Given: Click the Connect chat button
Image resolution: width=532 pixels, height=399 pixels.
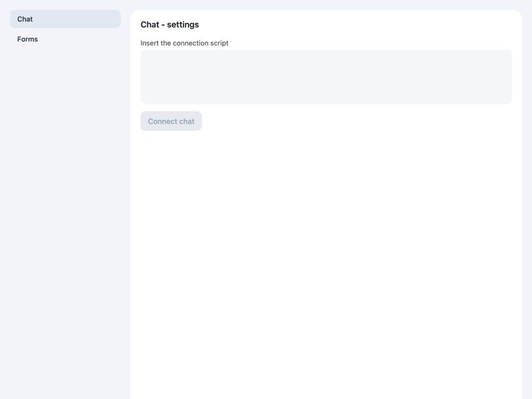Looking at the screenshot, I should [171, 121].
